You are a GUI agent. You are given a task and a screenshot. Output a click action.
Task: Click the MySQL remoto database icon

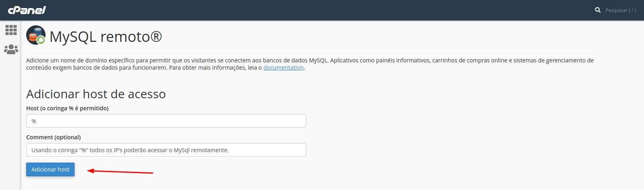click(36, 35)
